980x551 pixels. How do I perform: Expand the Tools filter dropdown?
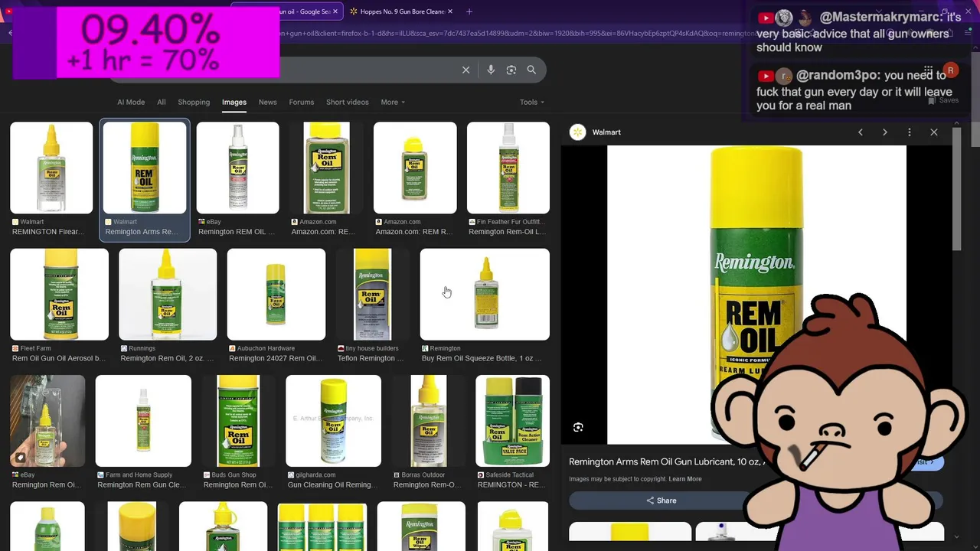click(532, 102)
